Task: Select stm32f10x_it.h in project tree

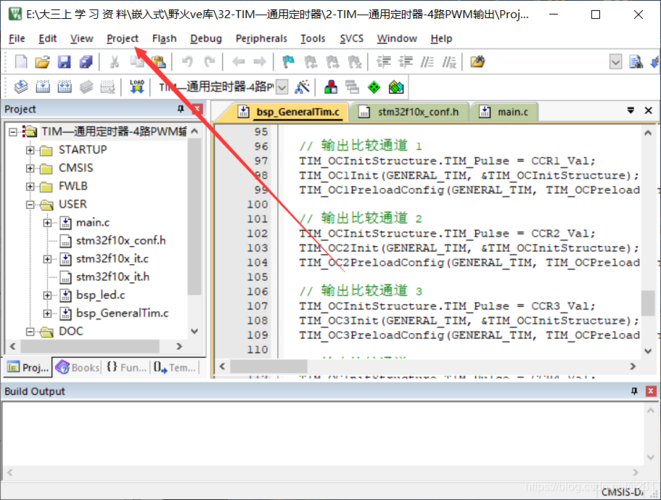Action: [x=113, y=277]
